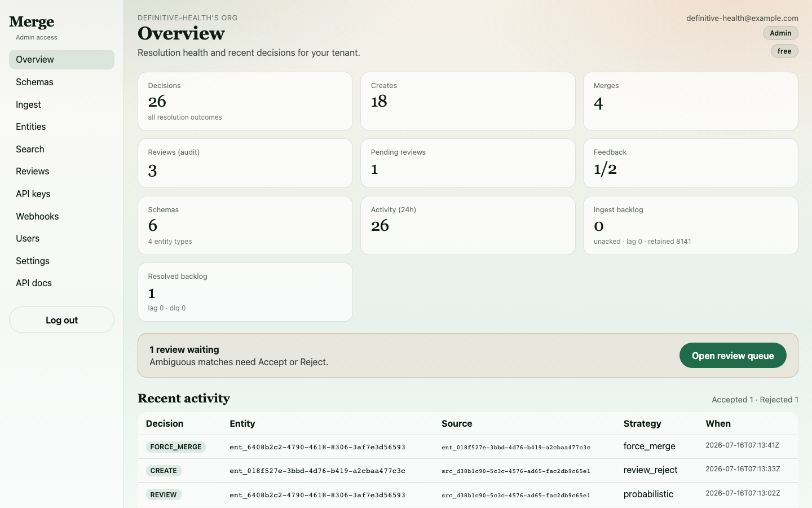Click the free plan badge
Image resolution: width=812 pixels, height=508 pixels.
coord(784,51)
